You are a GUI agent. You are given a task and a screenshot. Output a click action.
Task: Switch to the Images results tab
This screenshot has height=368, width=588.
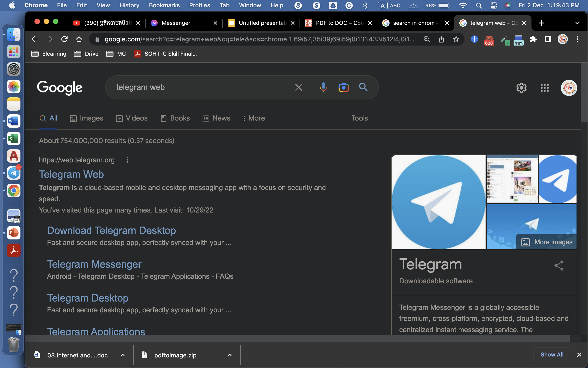click(x=87, y=118)
